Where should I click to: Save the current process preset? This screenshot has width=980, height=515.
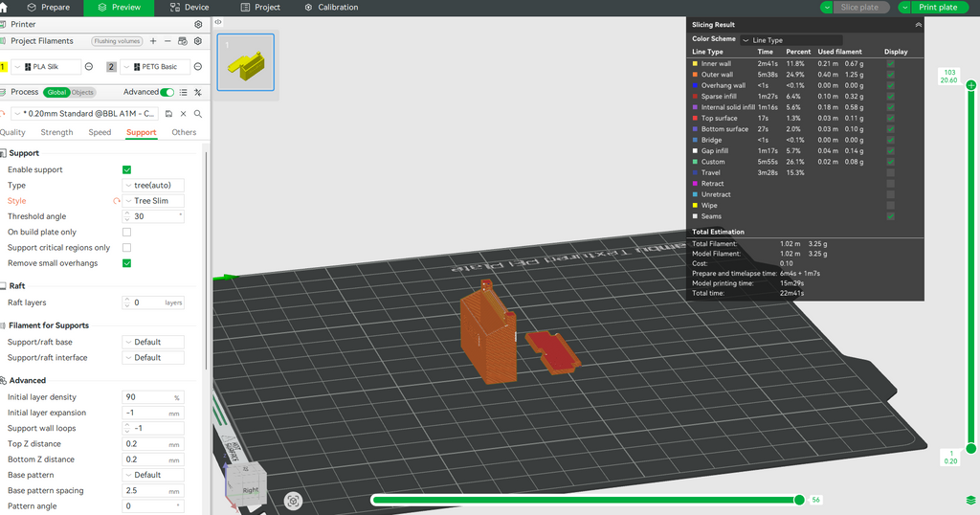click(x=168, y=113)
